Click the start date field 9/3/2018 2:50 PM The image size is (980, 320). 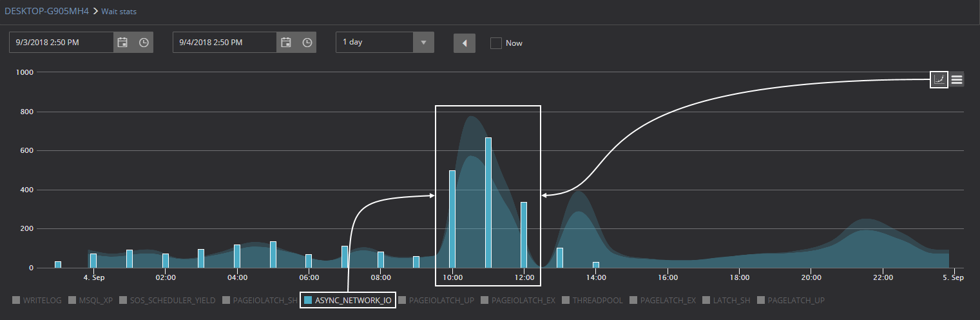[x=61, y=43]
